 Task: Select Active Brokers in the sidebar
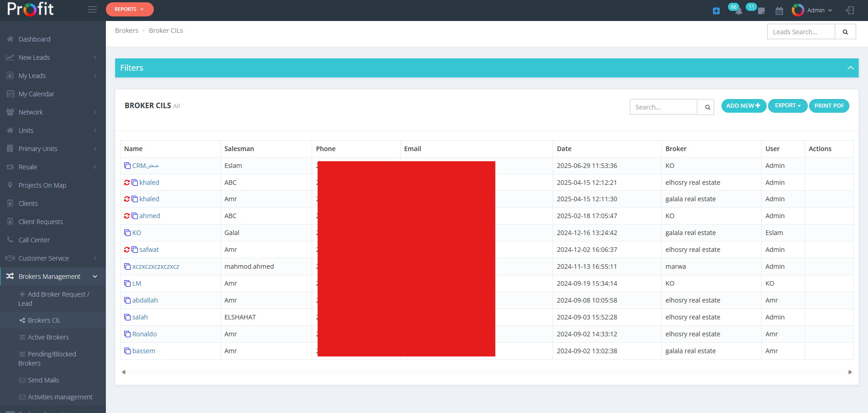click(x=47, y=337)
